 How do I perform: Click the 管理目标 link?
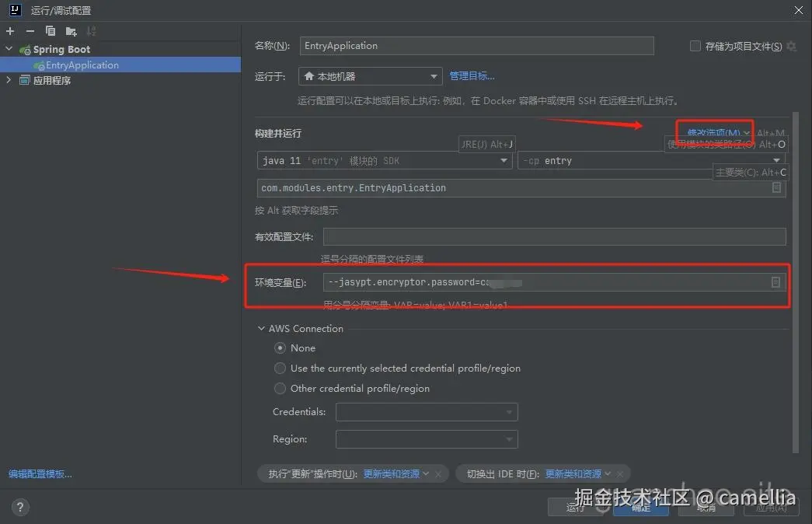472,76
